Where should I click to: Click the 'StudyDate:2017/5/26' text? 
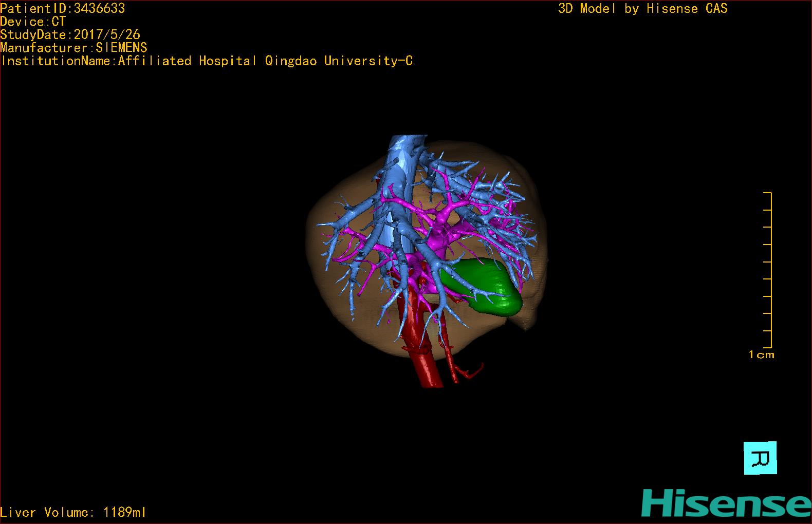coord(70,34)
